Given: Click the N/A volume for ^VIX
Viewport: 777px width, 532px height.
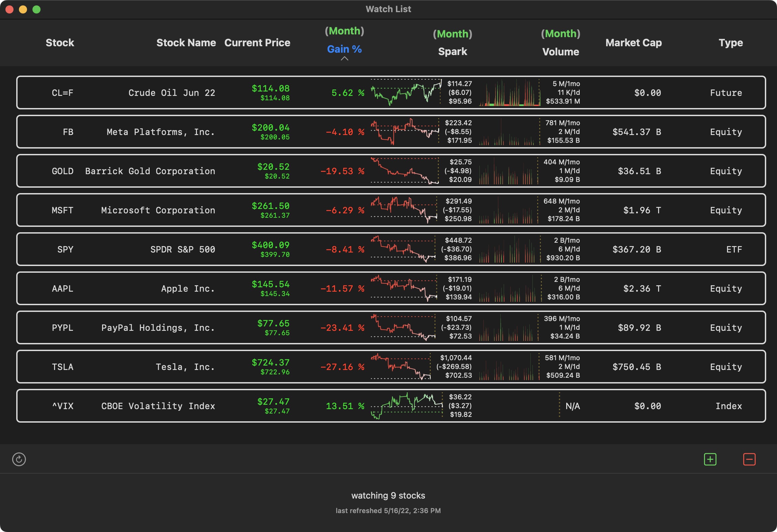Looking at the screenshot, I should 573,406.
